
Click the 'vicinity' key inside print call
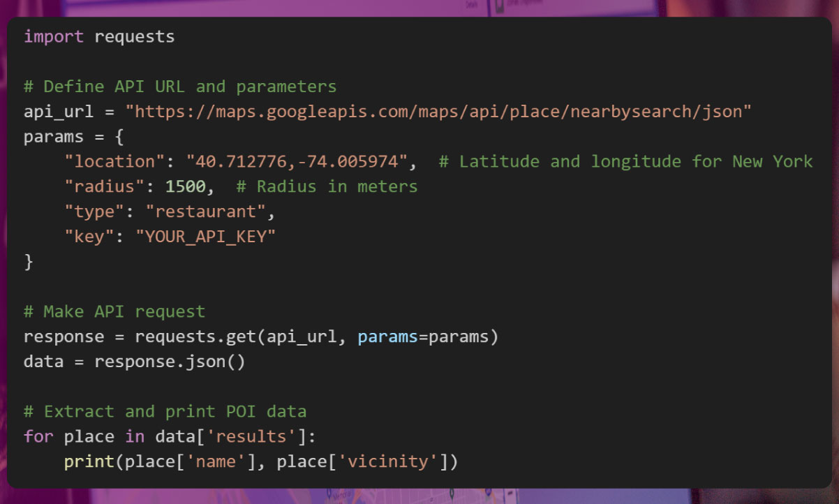387,462
